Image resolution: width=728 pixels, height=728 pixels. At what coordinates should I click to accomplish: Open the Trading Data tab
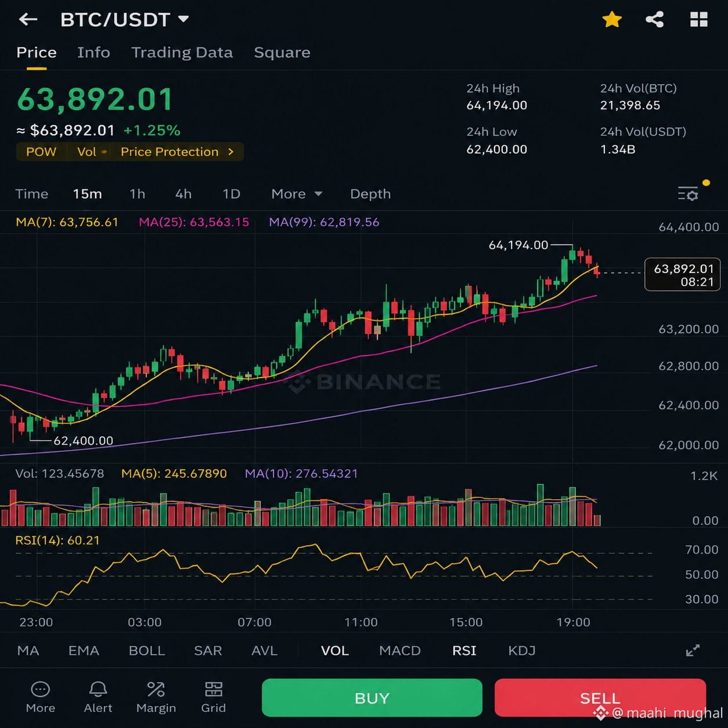coord(182,52)
